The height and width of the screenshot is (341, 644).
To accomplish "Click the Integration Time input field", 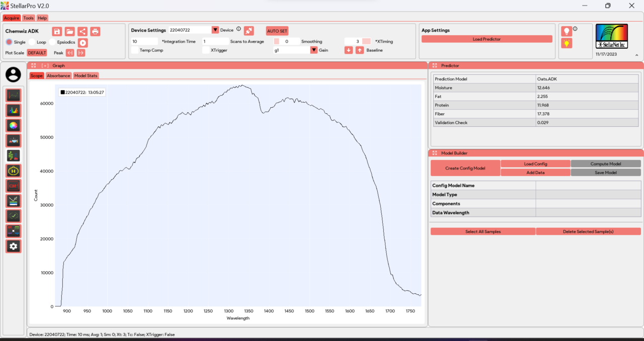I will [x=144, y=41].
